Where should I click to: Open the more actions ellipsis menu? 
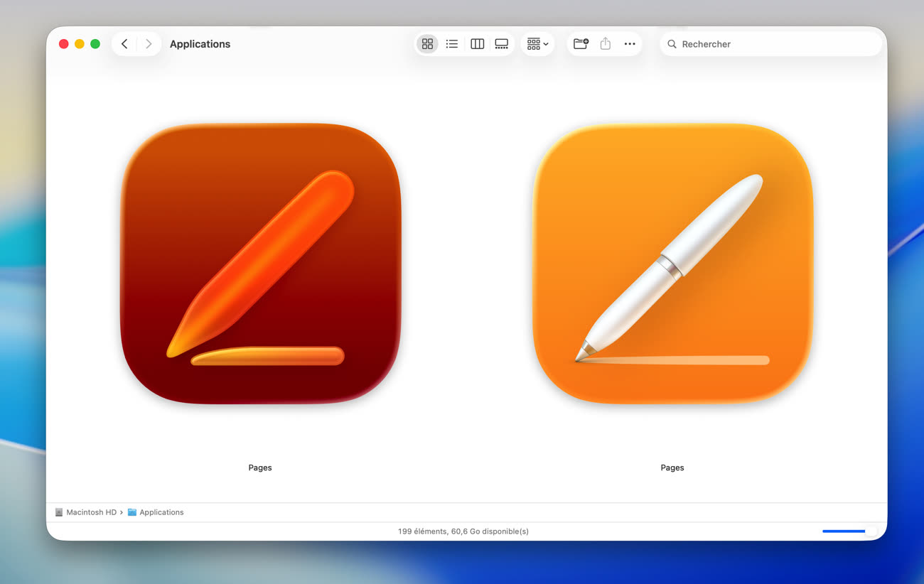click(x=630, y=44)
